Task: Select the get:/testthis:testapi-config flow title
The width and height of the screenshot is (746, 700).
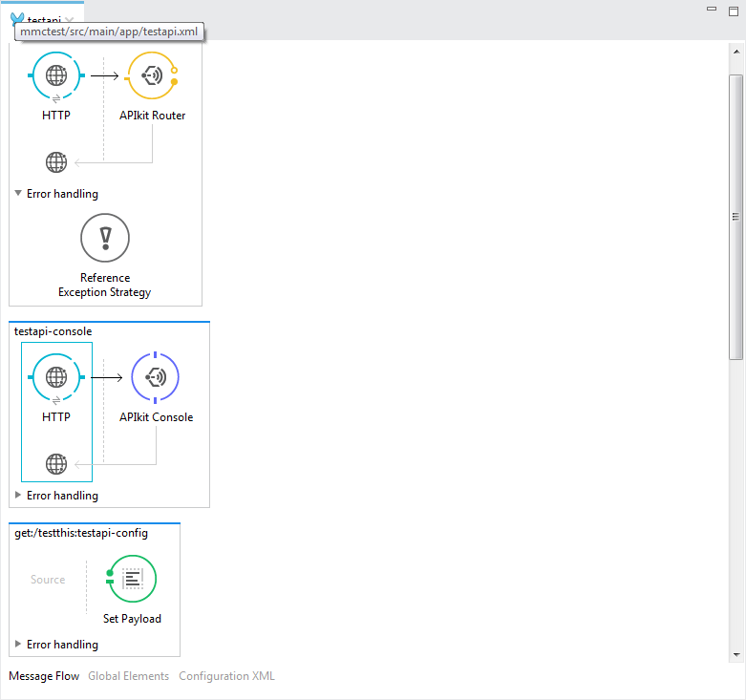Action: [x=81, y=533]
